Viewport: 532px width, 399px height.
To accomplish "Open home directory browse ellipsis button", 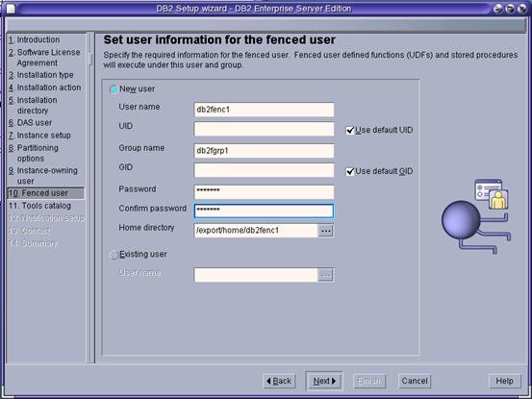I will (325, 231).
